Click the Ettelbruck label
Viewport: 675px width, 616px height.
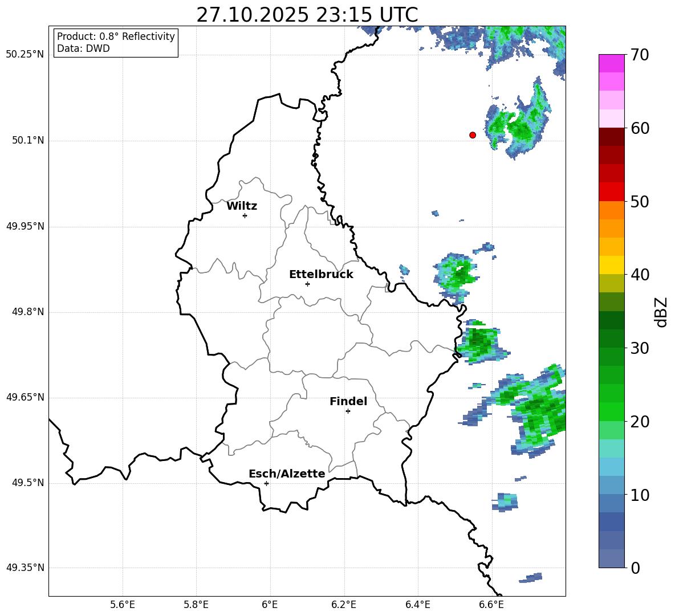click(321, 275)
